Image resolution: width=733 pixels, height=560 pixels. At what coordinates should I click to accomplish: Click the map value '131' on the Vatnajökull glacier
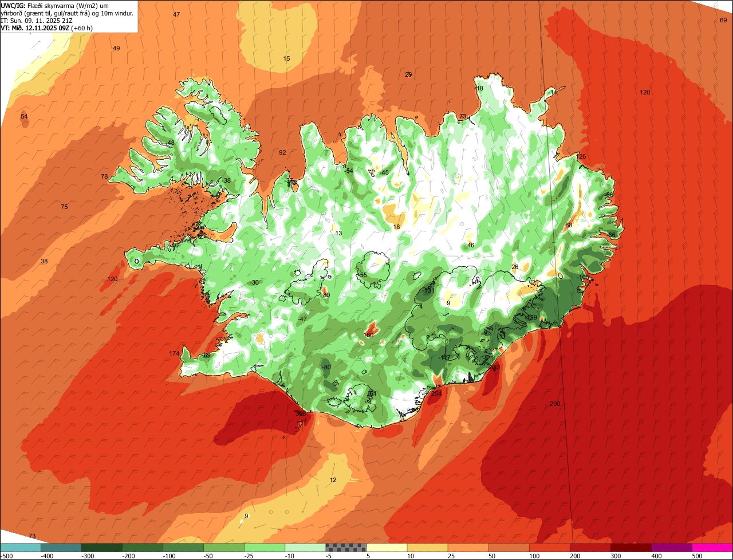[x=428, y=291]
